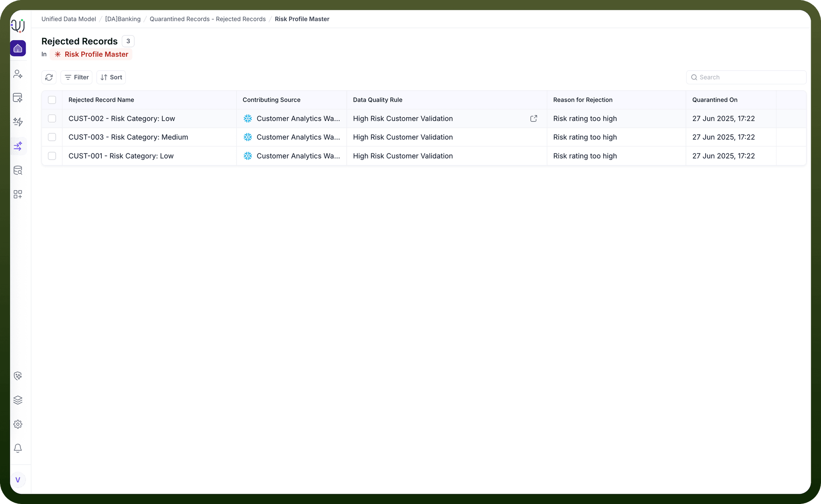Open the Filter button
The width and height of the screenshot is (821, 504).
77,77
